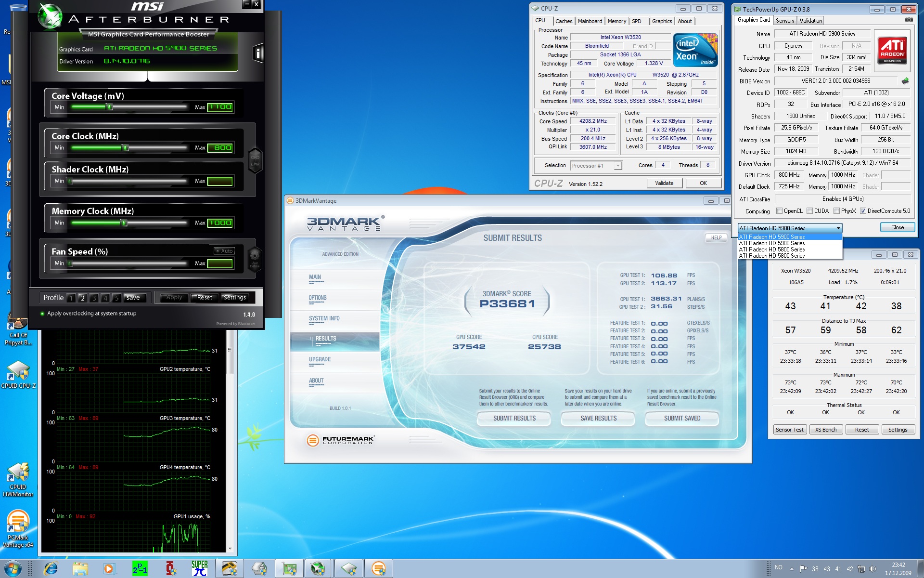Click the HELP button in 3DMark Vantage

[x=716, y=237]
